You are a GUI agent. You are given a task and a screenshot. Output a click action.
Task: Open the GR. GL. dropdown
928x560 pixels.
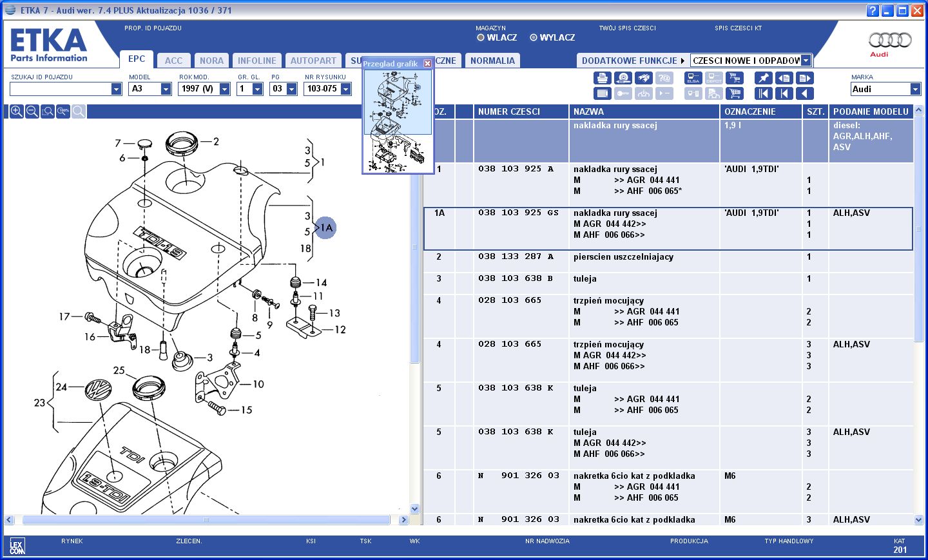257,89
